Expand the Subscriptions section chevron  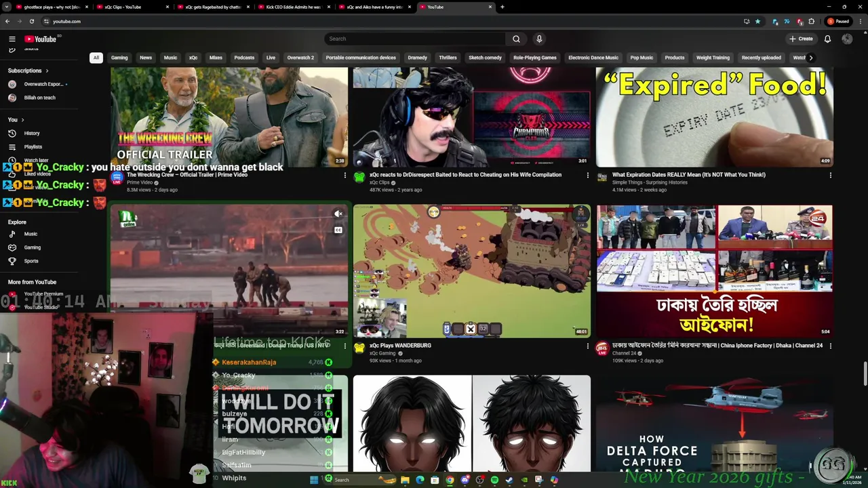pos(47,70)
